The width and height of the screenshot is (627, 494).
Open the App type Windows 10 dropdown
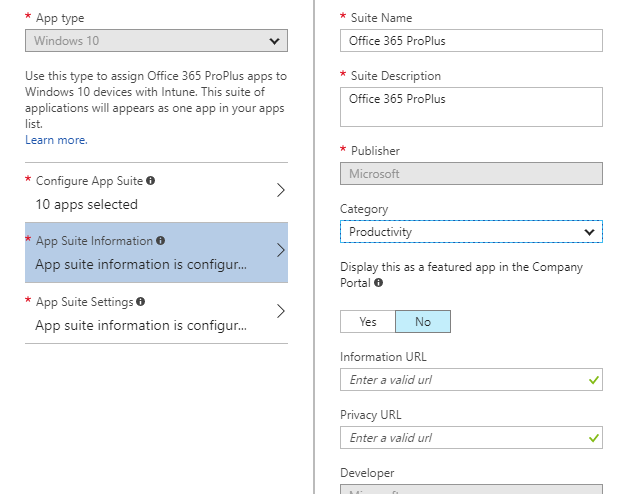[156, 41]
